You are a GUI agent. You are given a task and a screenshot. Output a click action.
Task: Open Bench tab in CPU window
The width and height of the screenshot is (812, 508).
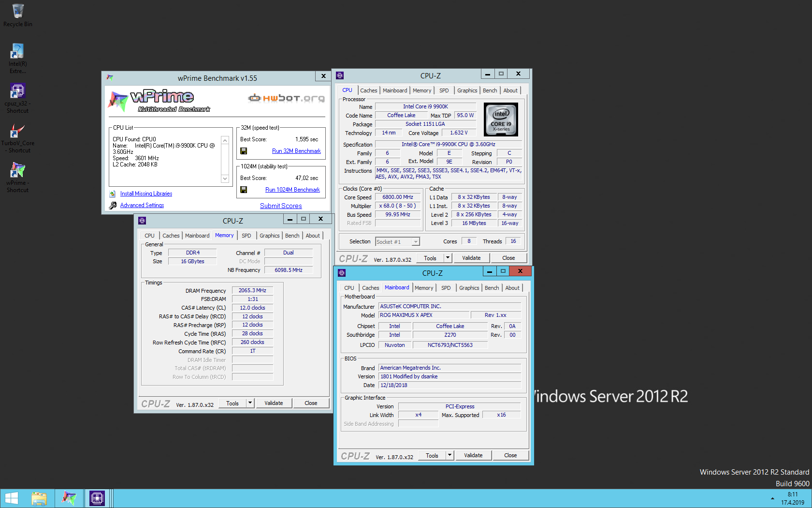pyautogui.click(x=490, y=90)
